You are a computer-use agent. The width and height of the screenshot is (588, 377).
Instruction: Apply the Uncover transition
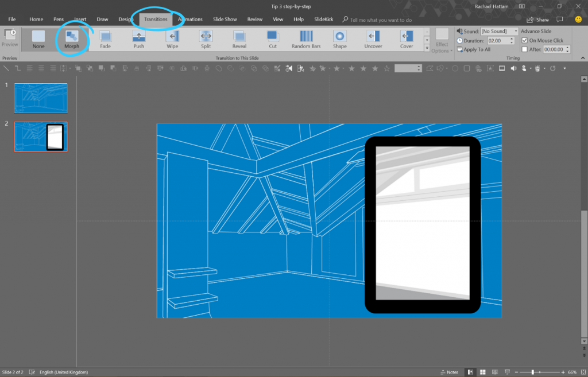click(x=373, y=39)
